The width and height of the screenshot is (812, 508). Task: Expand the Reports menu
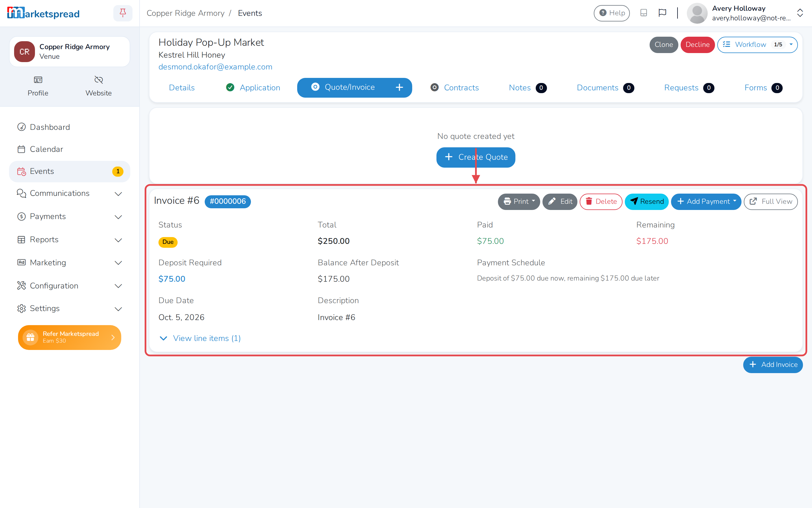69,240
